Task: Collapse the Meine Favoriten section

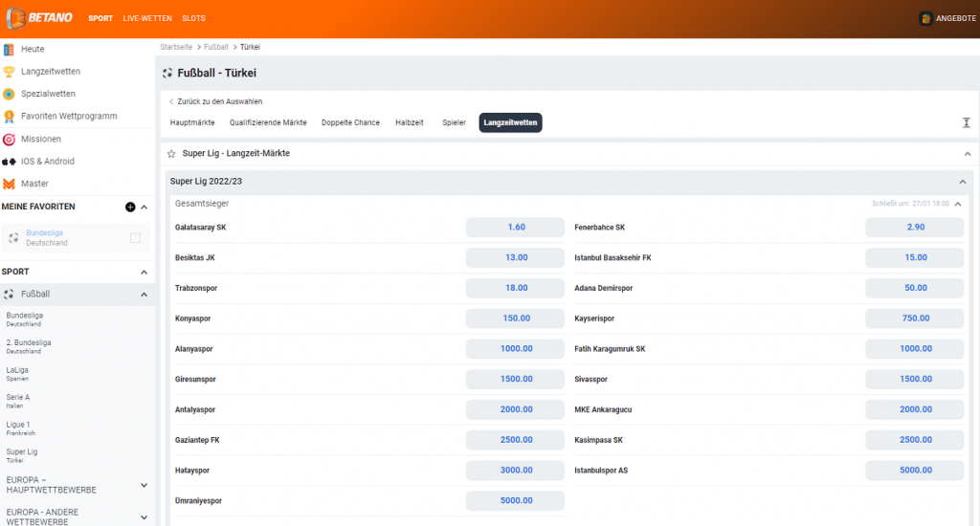Action: click(x=145, y=207)
